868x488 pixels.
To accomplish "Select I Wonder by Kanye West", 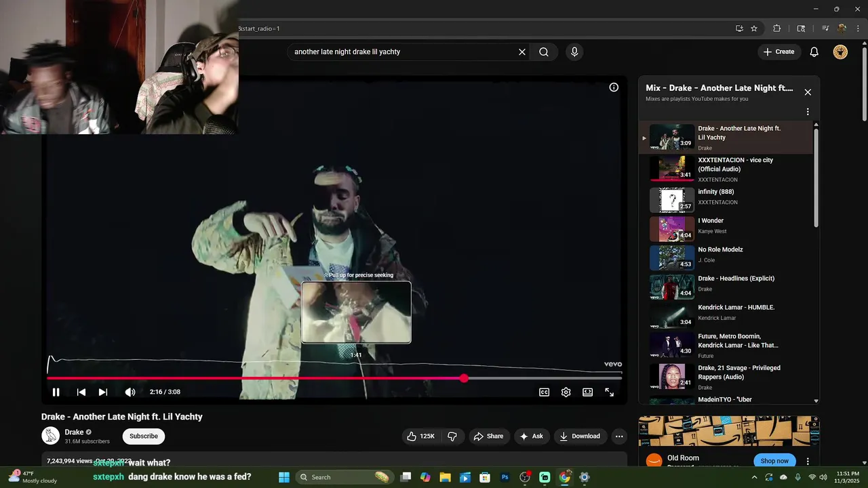I will pyautogui.click(x=726, y=229).
